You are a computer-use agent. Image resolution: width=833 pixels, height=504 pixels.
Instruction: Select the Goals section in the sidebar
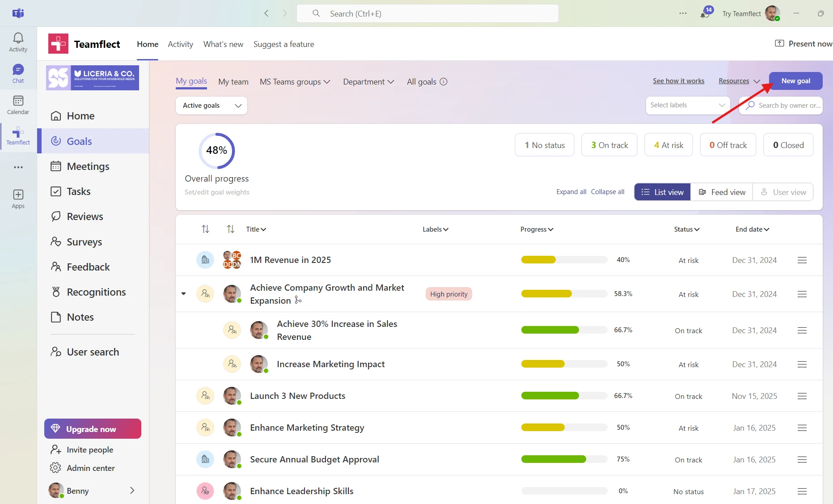coord(79,141)
